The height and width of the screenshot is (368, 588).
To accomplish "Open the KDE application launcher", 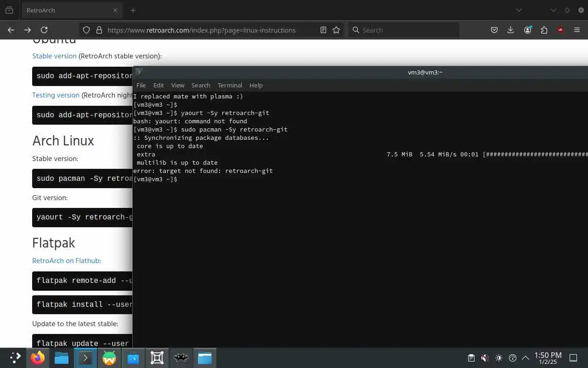I will [x=15, y=357].
